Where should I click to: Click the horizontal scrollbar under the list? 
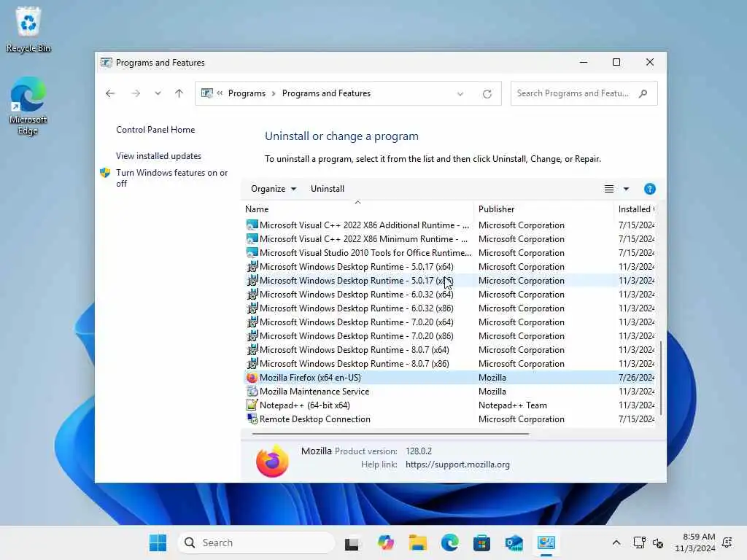(x=390, y=434)
